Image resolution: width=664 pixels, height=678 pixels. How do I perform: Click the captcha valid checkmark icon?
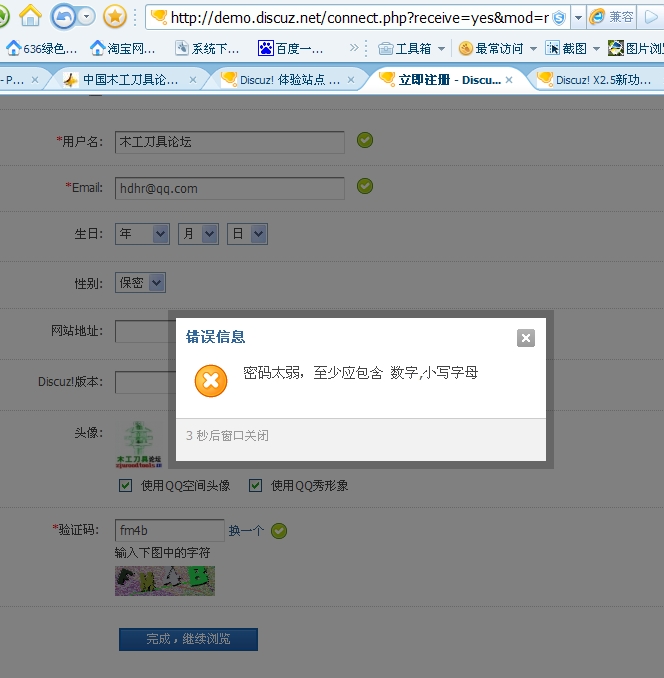click(x=279, y=531)
